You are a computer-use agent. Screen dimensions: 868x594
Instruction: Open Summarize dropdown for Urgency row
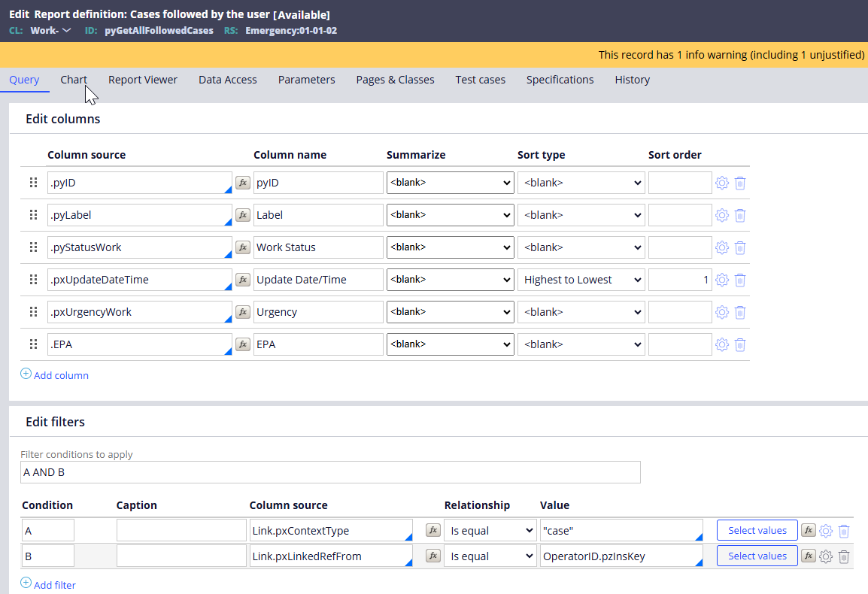(450, 312)
